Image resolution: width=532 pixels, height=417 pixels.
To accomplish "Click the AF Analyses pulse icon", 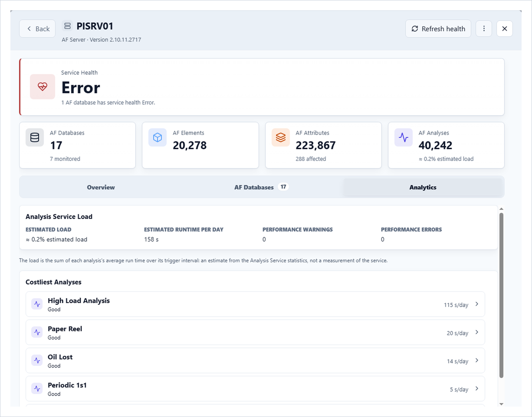I will (404, 137).
